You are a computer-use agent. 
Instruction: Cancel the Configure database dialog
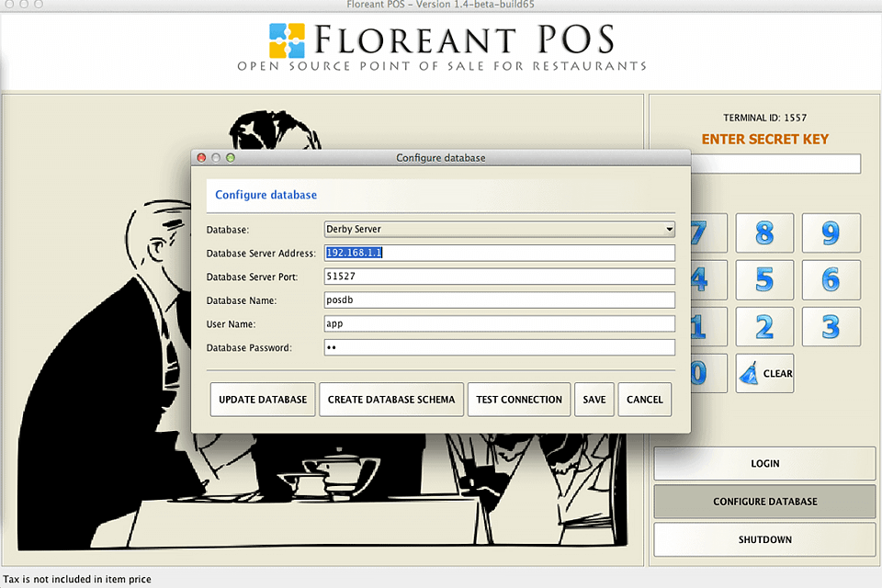click(644, 400)
